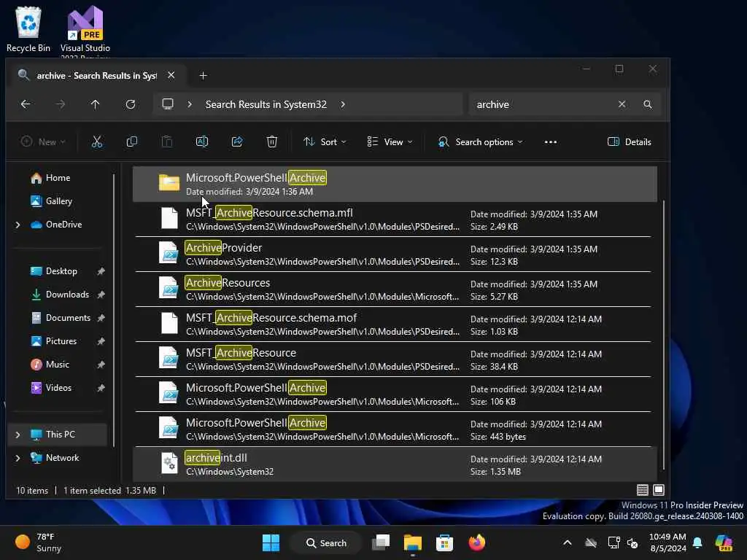Image resolution: width=747 pixels, height=560 pixels.
Task: Open the New dropdown
Action: 43,142
